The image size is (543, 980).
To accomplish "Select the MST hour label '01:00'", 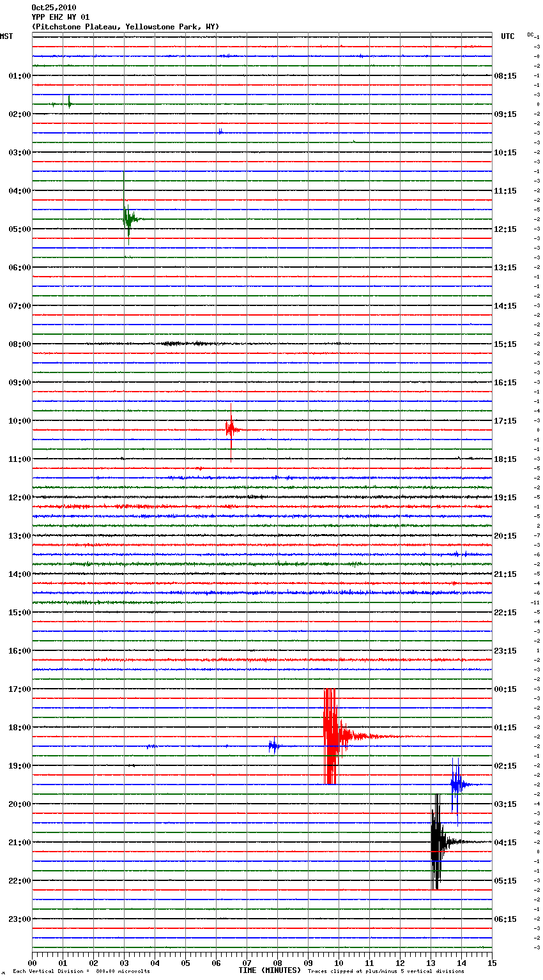I will click(19, 76).
